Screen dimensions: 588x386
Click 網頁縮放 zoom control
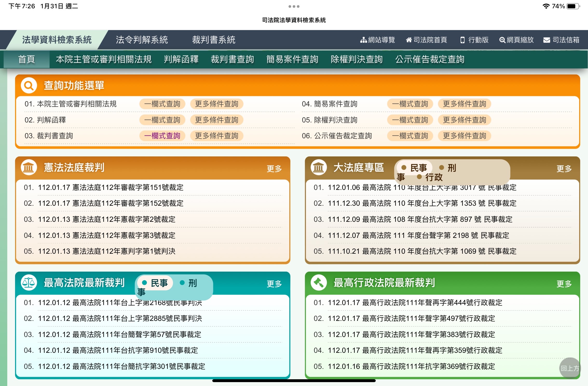coord(516,40)
